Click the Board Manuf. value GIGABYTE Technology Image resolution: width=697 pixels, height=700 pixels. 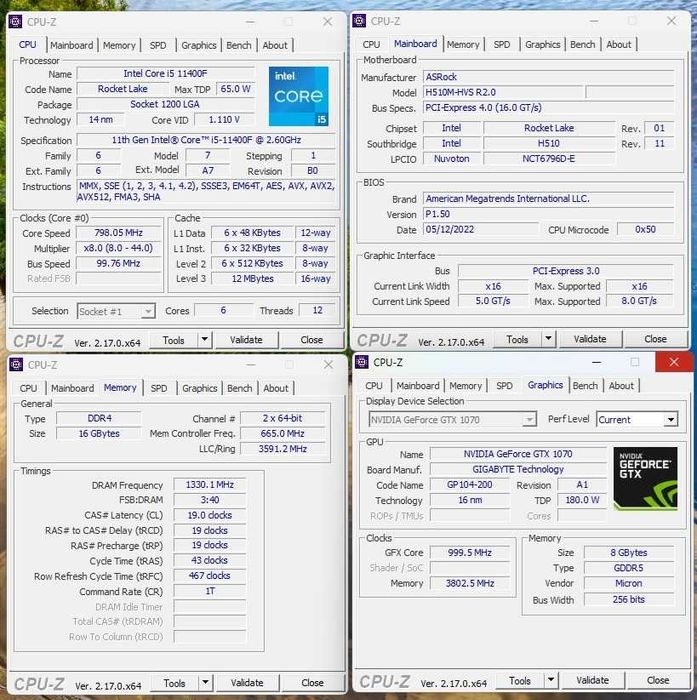tap(518, 469)
